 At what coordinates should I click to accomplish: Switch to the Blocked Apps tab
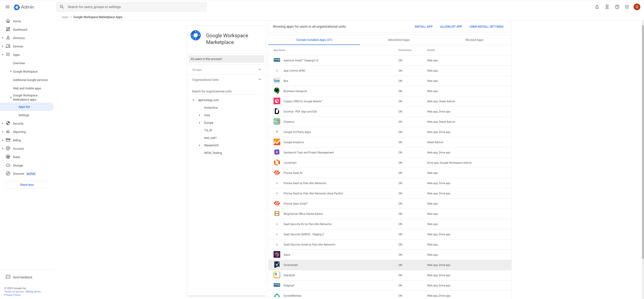(x=474, y=40)
